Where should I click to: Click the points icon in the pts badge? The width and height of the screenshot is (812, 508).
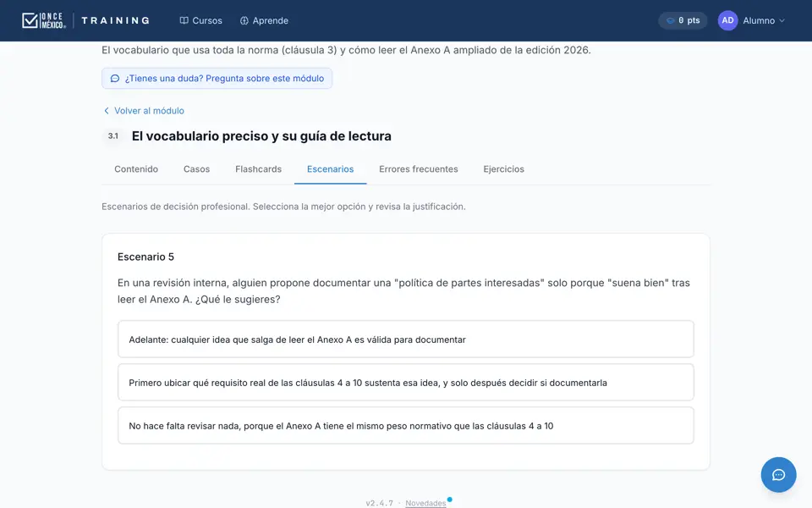pyautogui.click(x=670, y=20)
